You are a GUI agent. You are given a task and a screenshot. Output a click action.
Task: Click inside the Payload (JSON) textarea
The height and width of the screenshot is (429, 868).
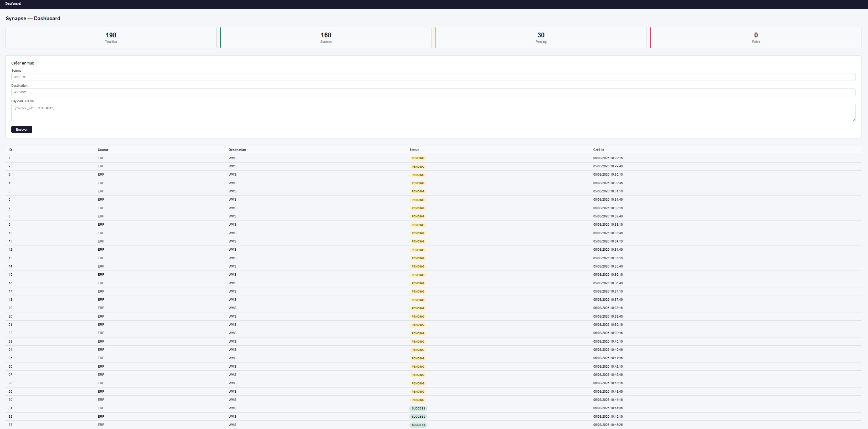tap(434, 112)
